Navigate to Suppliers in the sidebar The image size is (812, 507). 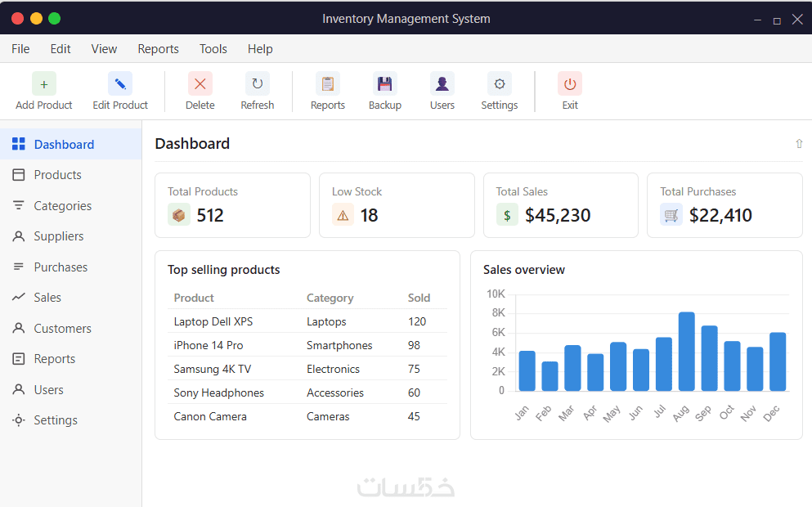(x=59, y=236)
